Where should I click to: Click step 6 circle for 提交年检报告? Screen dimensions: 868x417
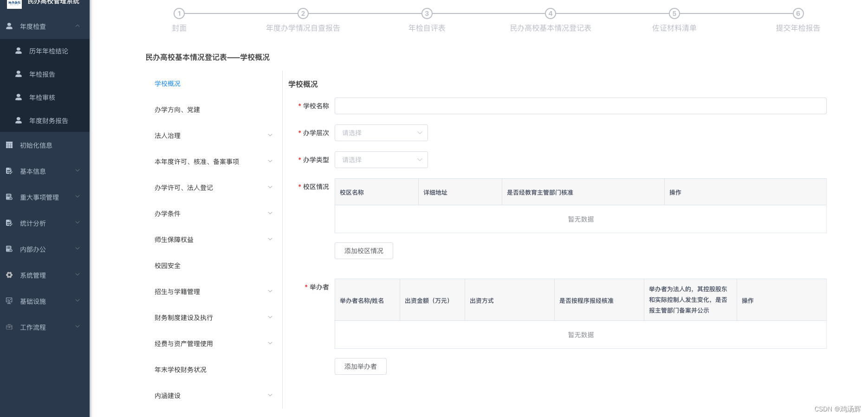(x=798, y=13)
